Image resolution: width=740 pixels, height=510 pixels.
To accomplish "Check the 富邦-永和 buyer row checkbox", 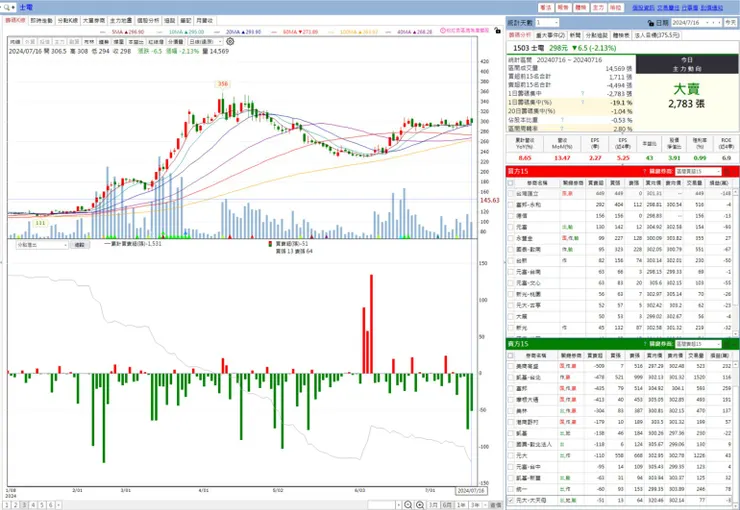I will point(511,205).
